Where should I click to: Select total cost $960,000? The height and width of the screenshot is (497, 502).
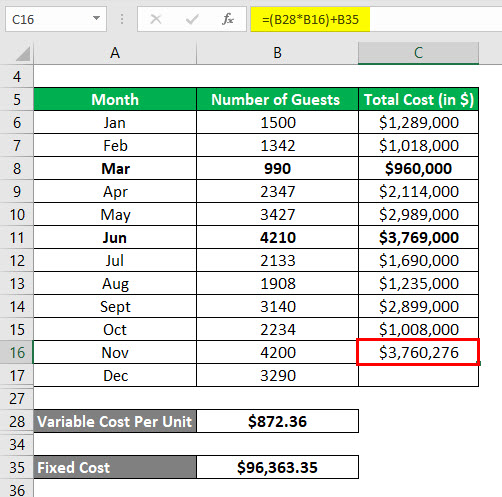[418, 168]
